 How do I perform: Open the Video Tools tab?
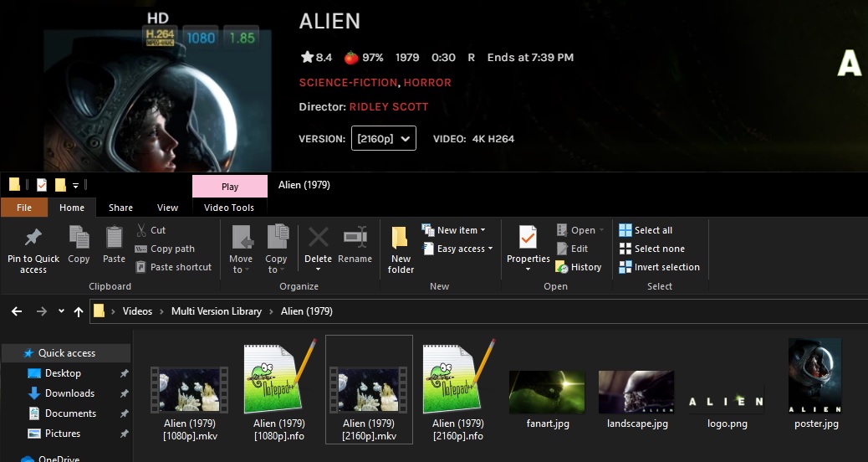229,208
